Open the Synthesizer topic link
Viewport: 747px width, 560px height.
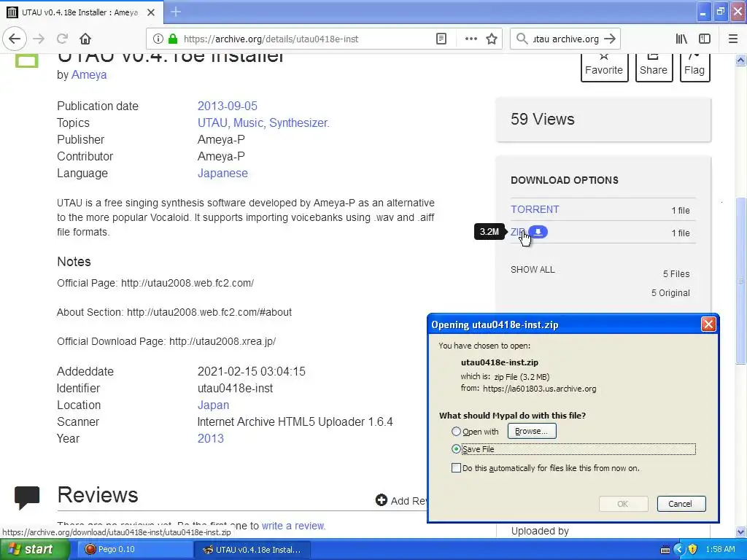[x=299, y=122]
